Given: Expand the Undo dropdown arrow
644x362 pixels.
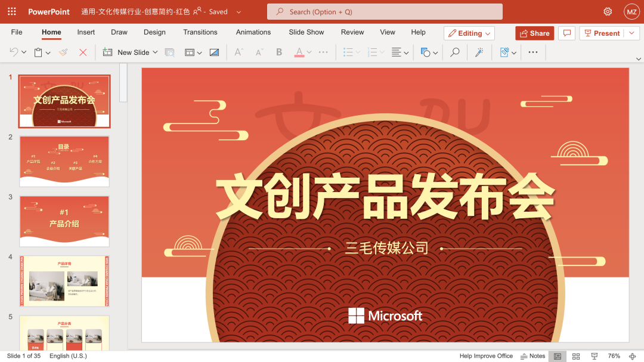Looking at the screenshot, I should pos(24,52).
